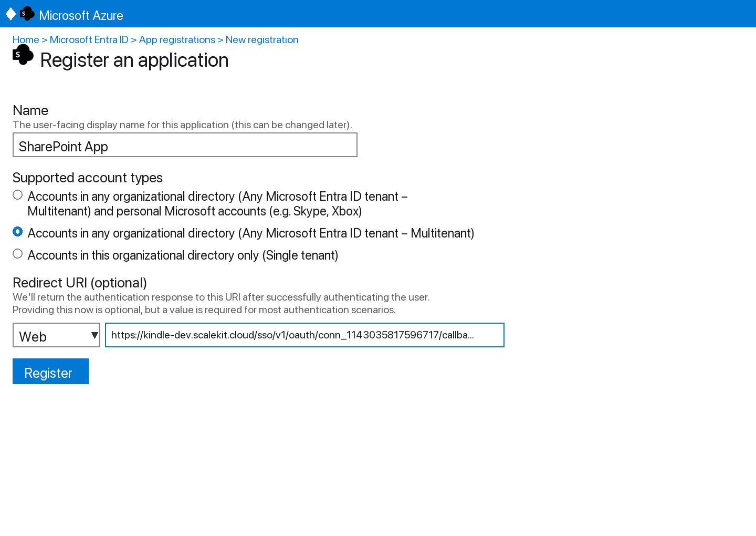Viewport: 756px width, 536px height.
Task: Select the SharePoint App display name text
Action: 63,146
